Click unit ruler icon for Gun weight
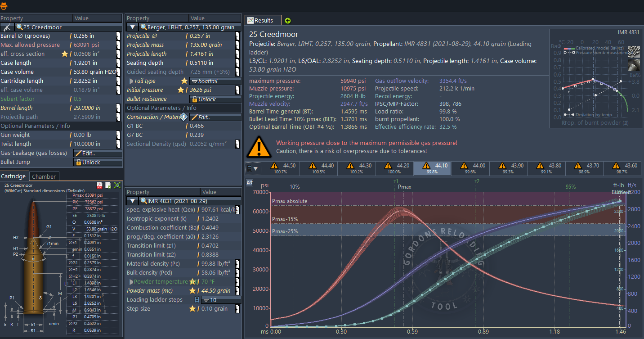Image resolution: width=644 pixels, height=339 pixels. (x=119, y=135)
